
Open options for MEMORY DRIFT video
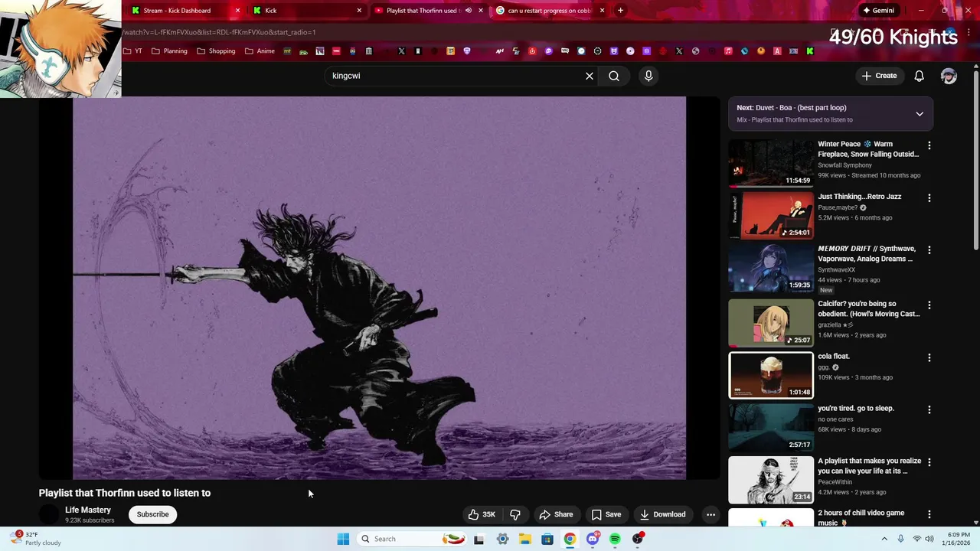click(x=929, y=250)
